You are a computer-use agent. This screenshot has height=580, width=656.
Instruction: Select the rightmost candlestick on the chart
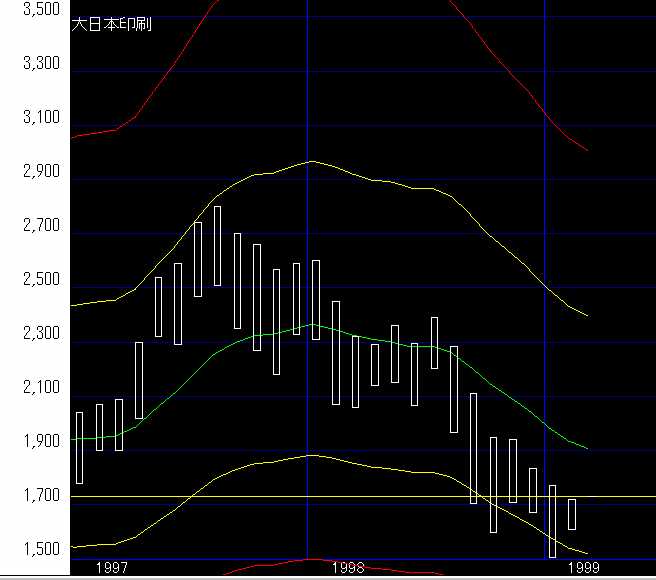(x=572, y=514)
